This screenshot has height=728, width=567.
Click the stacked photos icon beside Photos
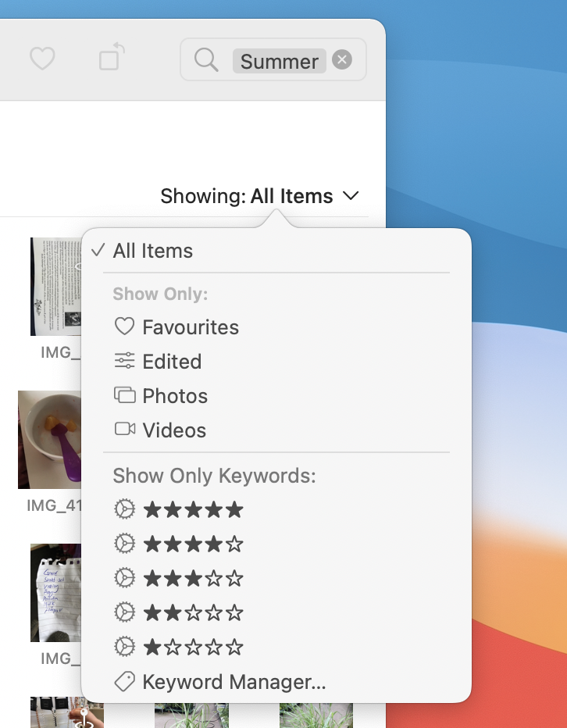tap(124, 395)
